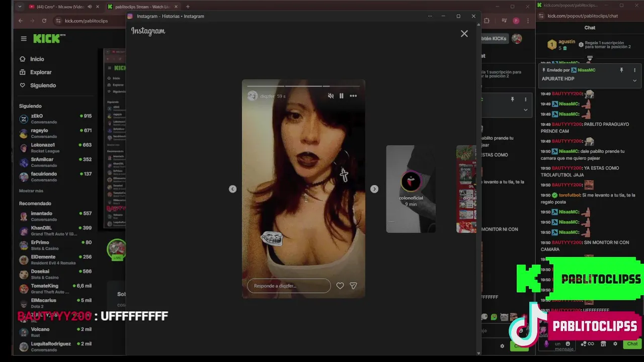Image resolution: width=644 pixels, height=362 pixels.
Task: Open TomateKing recommended channel
Action: (x=55, y=289)
